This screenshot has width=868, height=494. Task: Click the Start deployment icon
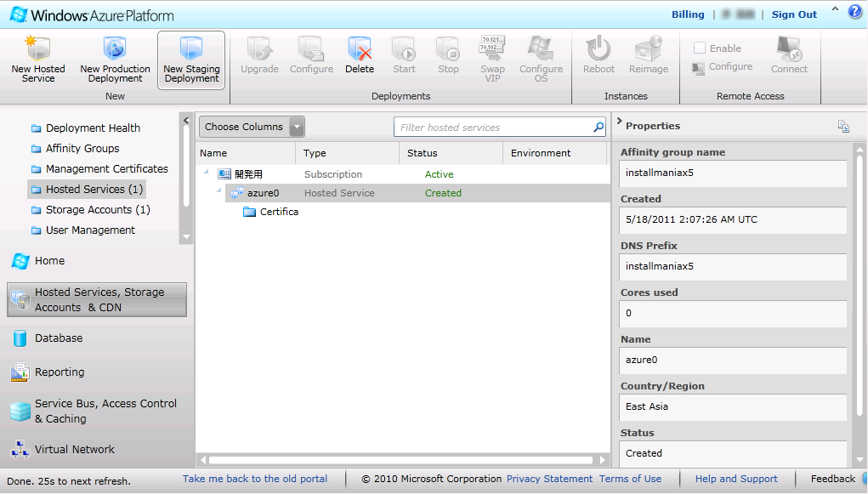pyautogui.click(x=404, y=55)
